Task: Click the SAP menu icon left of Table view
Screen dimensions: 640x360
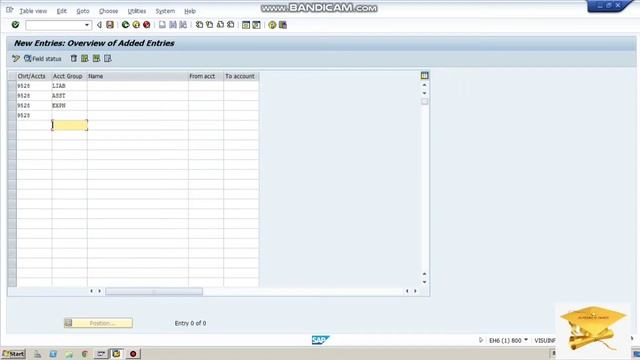Action: click(x=9, y=10)
